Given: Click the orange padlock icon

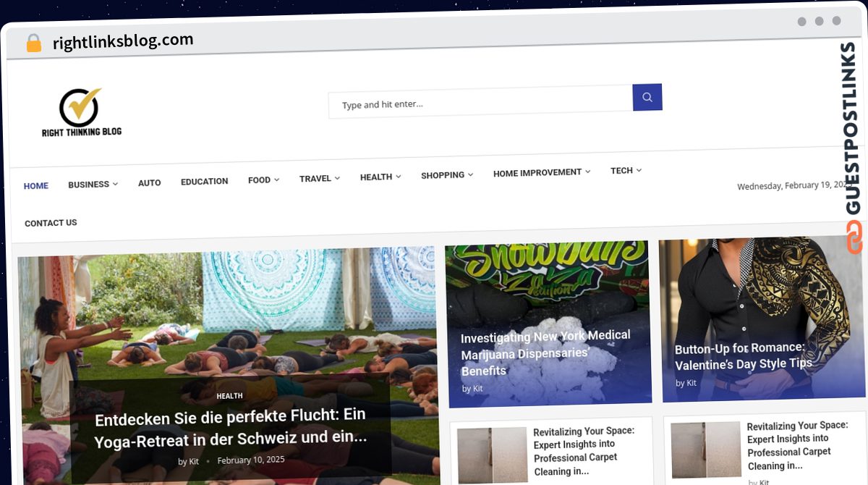Looking at the screenshot, I should coord(33,43).
